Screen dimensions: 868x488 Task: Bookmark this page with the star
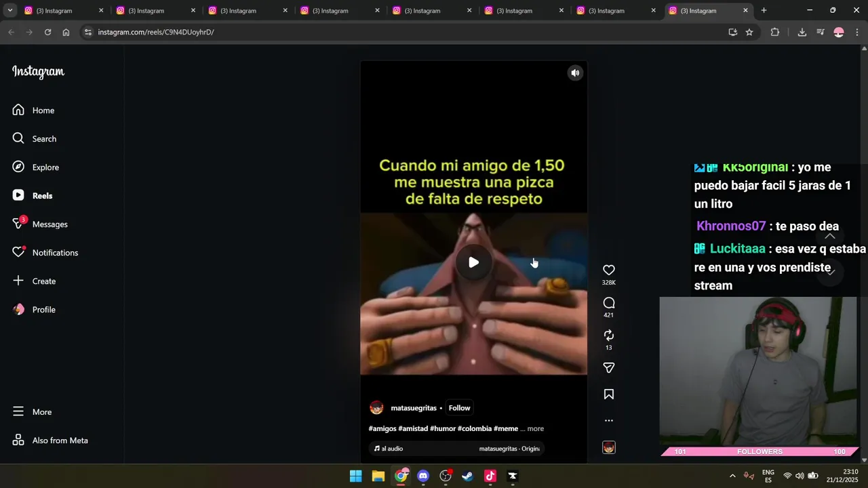coord(749,32)
